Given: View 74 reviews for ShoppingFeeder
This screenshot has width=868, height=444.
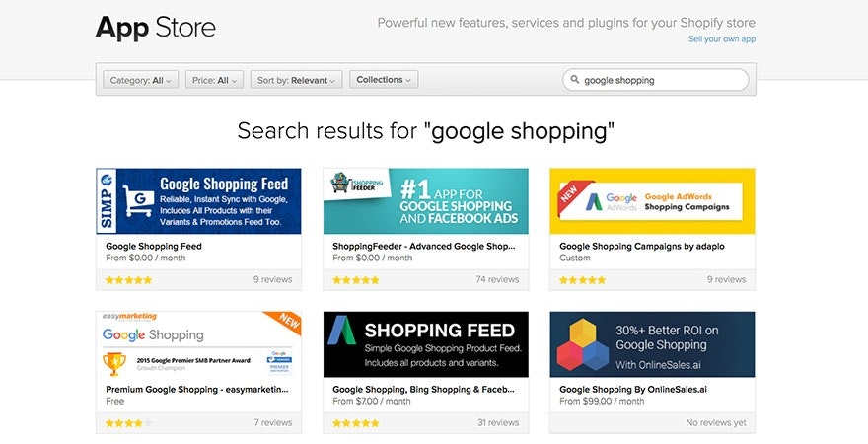Looking at the screenshot, I should pos(497,280).
